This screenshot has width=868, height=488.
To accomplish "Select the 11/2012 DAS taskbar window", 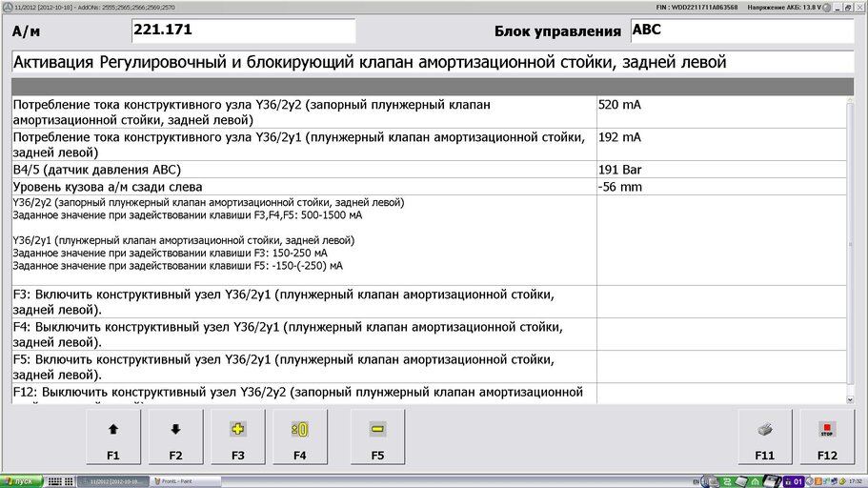I will click(x=113, y=481).
